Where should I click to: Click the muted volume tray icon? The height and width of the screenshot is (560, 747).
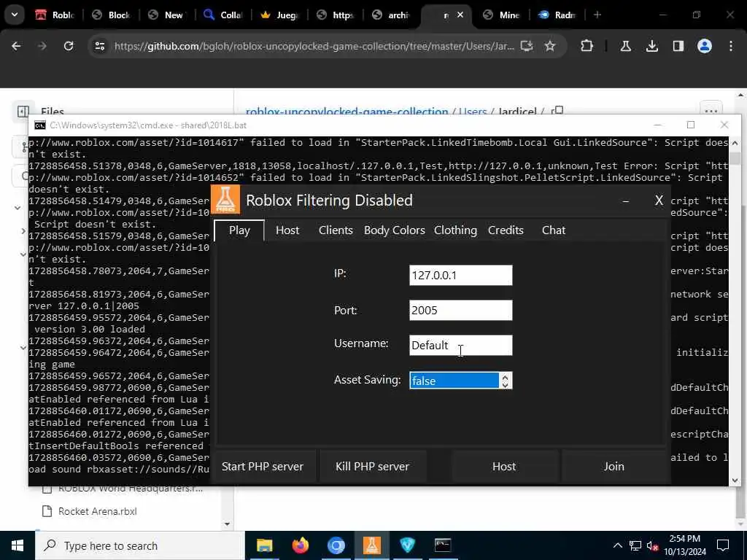pos(652,545)
